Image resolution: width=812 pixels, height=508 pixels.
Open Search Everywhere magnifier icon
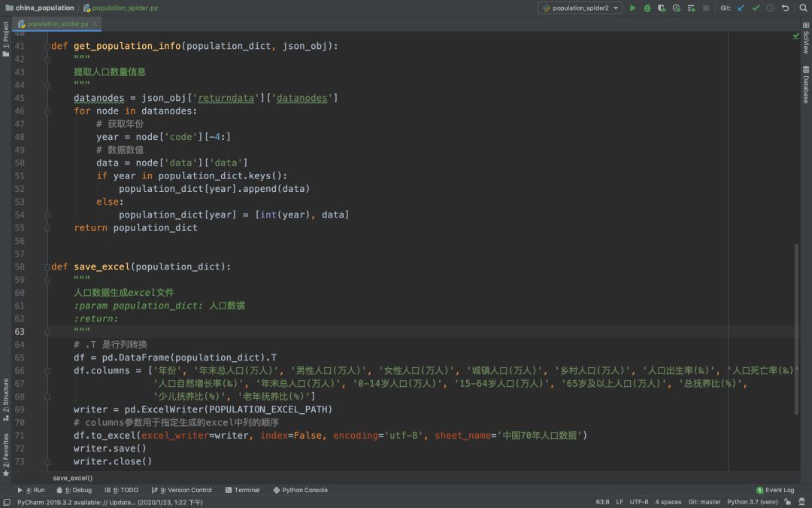(801, 8)
